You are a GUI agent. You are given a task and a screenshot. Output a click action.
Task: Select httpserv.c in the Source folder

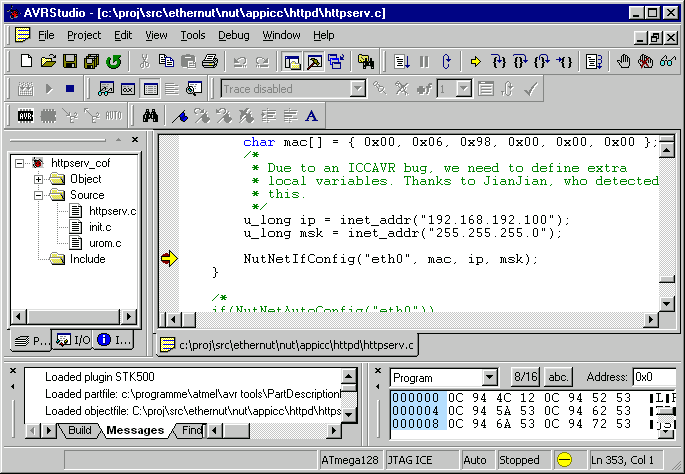(x=112, y=211)
